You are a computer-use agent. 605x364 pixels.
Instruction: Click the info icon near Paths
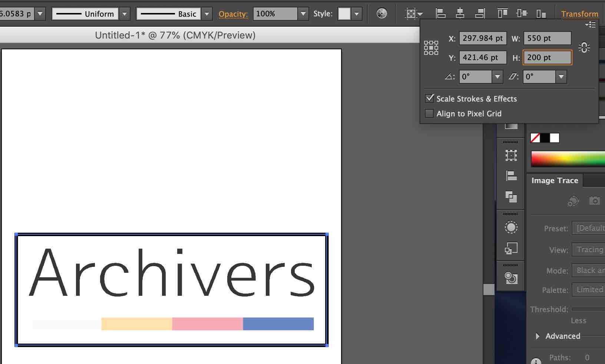coord(536,361)
